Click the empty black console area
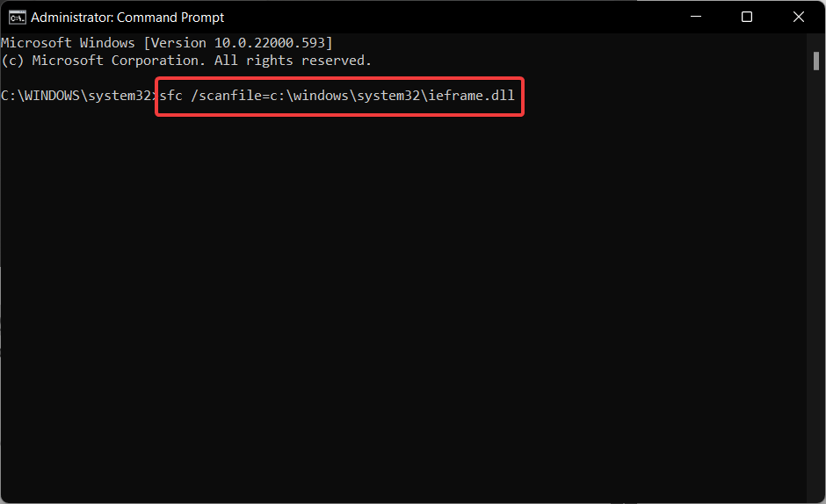 pyautogui.click(x=403, y=306)
